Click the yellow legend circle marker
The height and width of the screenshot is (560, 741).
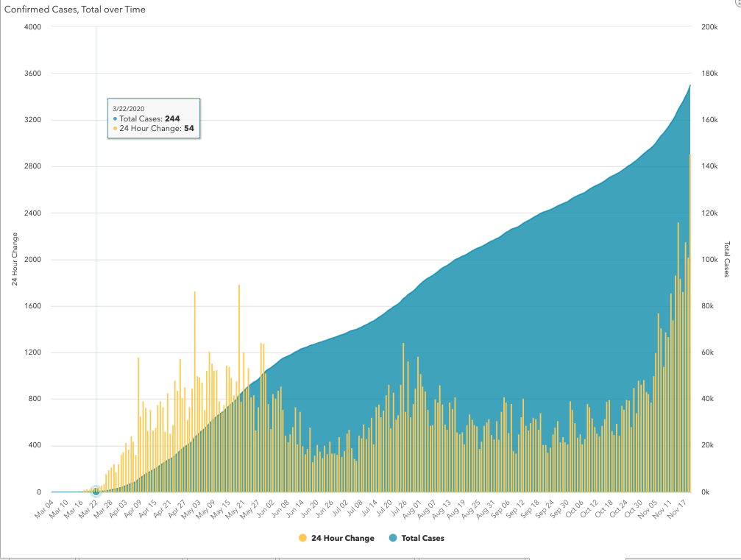coord(303,538)
